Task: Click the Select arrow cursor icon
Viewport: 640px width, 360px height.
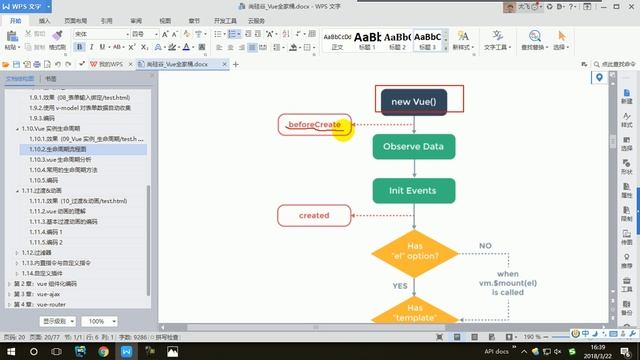Action: pyautogui.click(x=562, y=36)
